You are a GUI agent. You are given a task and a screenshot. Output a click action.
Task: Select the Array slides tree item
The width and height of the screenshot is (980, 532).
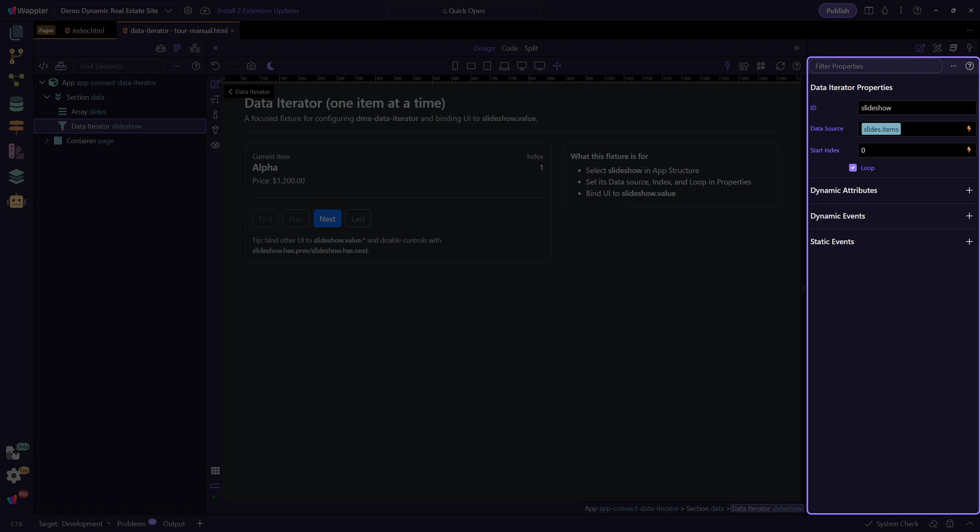pyautogui.click(x=88, y=112)
